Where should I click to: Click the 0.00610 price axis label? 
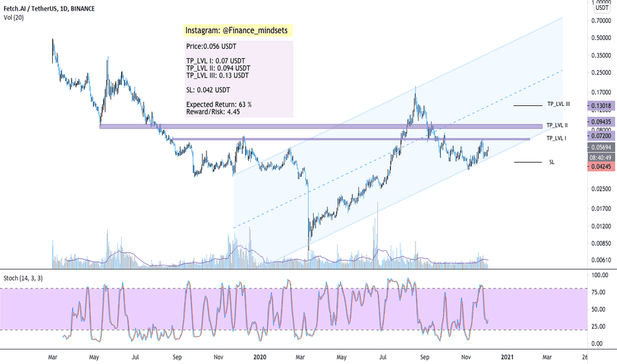coord(601,259)
